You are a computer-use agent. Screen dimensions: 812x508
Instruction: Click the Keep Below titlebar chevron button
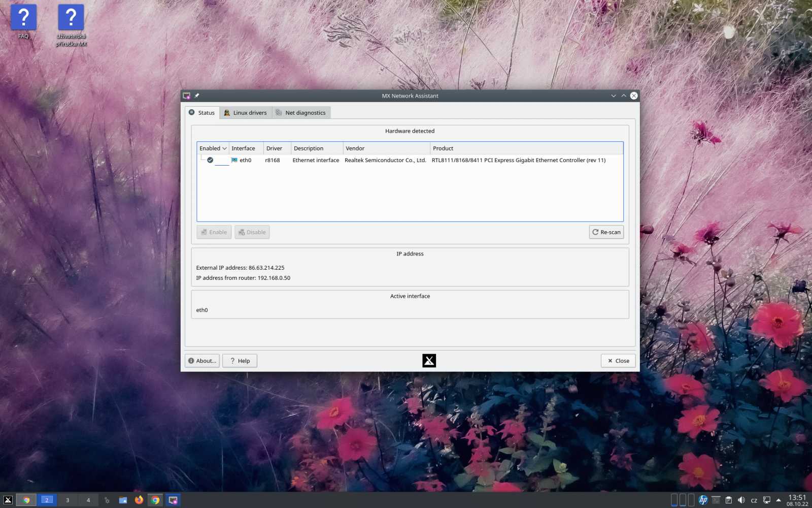[614, 96]
